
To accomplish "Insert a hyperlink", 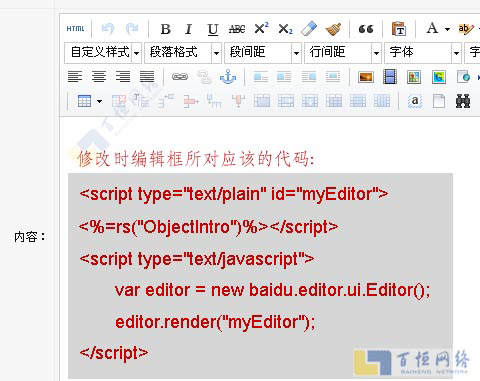I will (x=180, y=77).
